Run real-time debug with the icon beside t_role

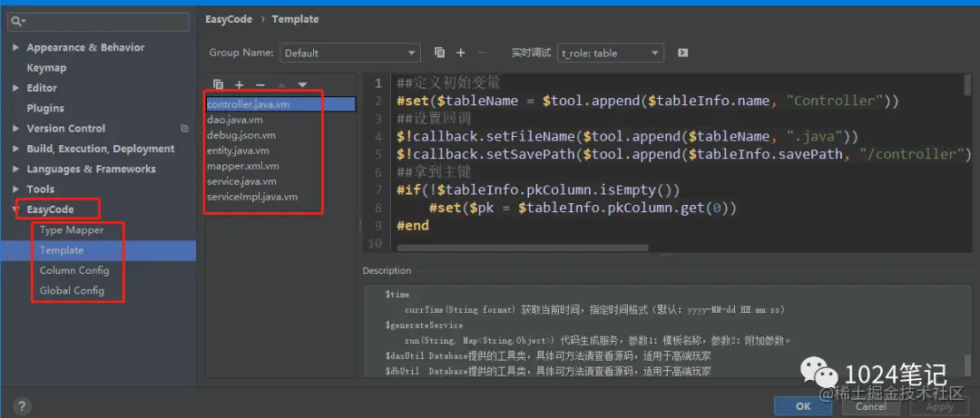pos(682,53)
